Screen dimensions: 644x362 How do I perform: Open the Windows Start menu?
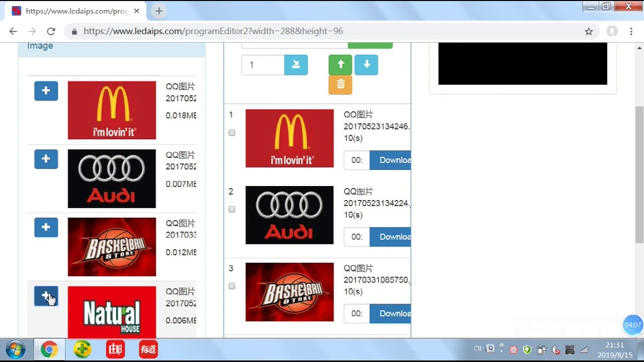(x=15, y=349)
